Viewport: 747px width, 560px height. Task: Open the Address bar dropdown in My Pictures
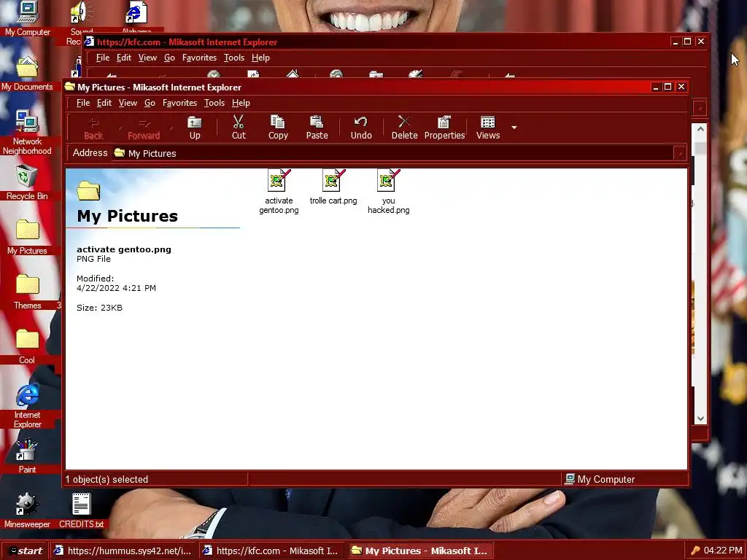pos(680,153)
